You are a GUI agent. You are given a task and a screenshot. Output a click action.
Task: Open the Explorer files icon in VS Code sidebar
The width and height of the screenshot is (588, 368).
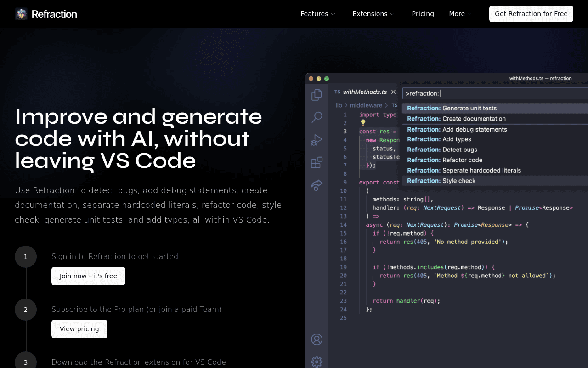pyautogui.click(x=317, y=95)
